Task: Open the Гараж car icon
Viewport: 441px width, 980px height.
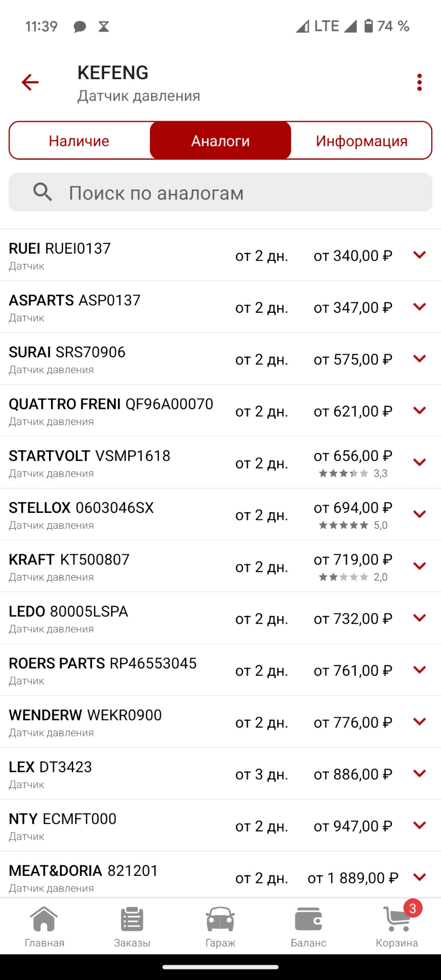Action: tap(220, 927)
